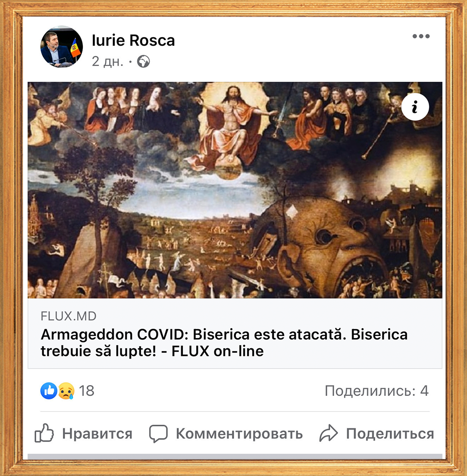Click the share arrow icon
The width and height of the screenshot is (467, 476).
point(329,433)
